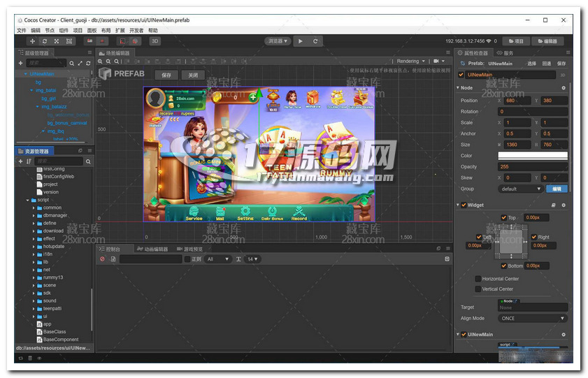
Task: Select the Scale transform tool
Action: pos(57,41)
